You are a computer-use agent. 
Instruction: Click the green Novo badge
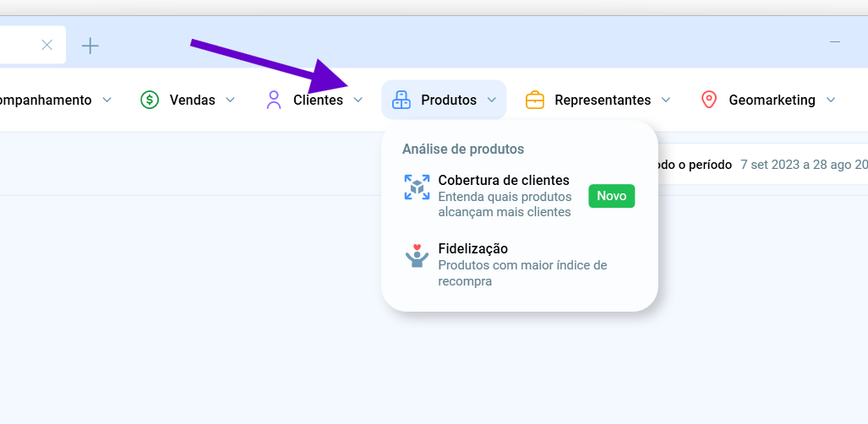click(x=612, y=196)
